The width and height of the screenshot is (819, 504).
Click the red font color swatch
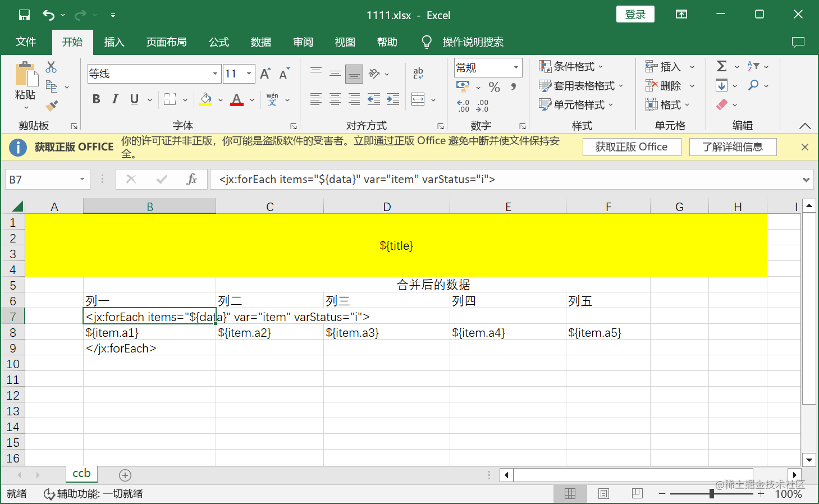[236, 104]
